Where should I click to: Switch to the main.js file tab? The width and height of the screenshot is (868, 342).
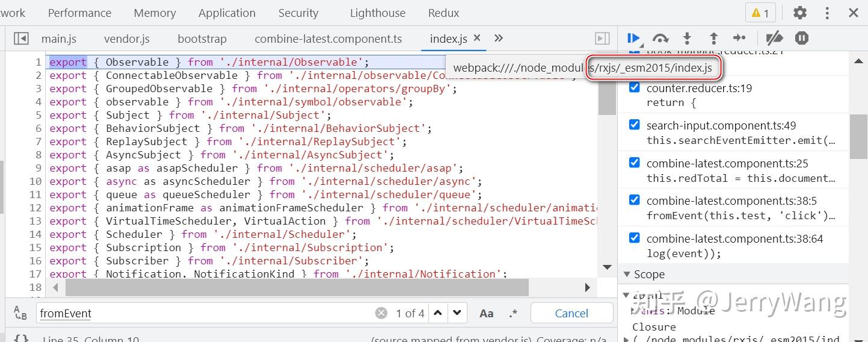point(59,39)
